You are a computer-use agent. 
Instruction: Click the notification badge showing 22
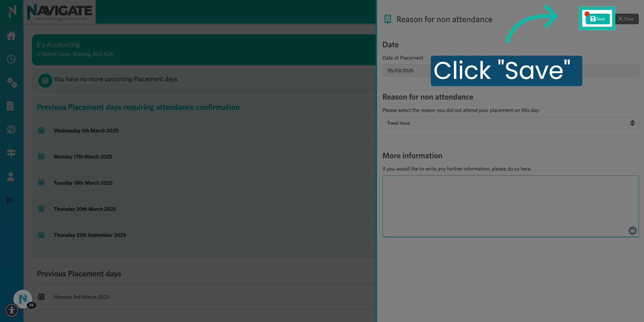point(31,305)
